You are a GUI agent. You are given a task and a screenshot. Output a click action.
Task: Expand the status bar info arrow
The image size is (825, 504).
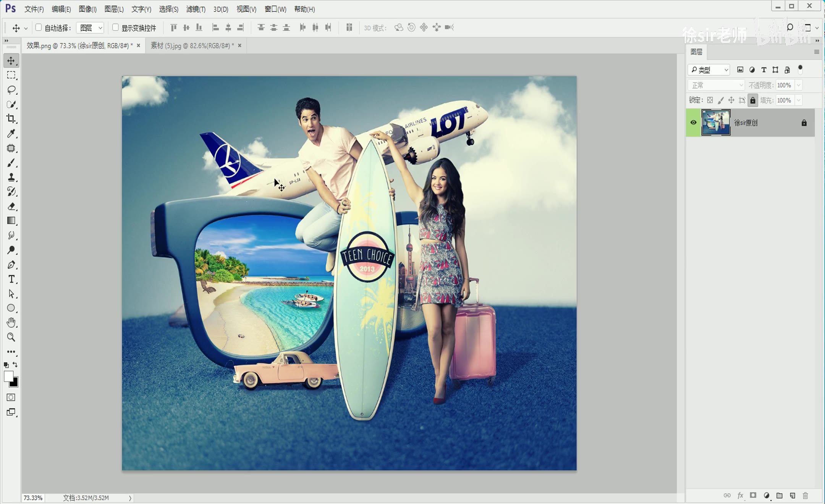click(x=130, y=498)
